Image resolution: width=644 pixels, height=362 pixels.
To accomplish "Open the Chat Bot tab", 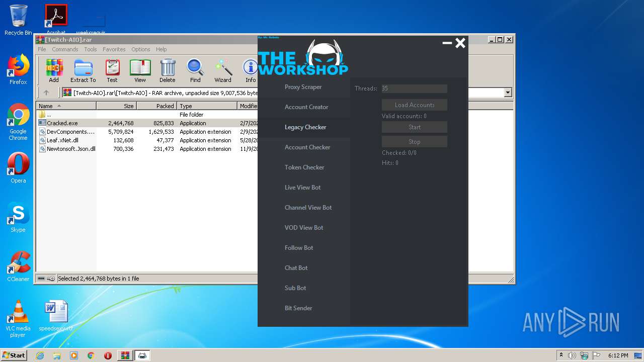I will click(304, 268).
